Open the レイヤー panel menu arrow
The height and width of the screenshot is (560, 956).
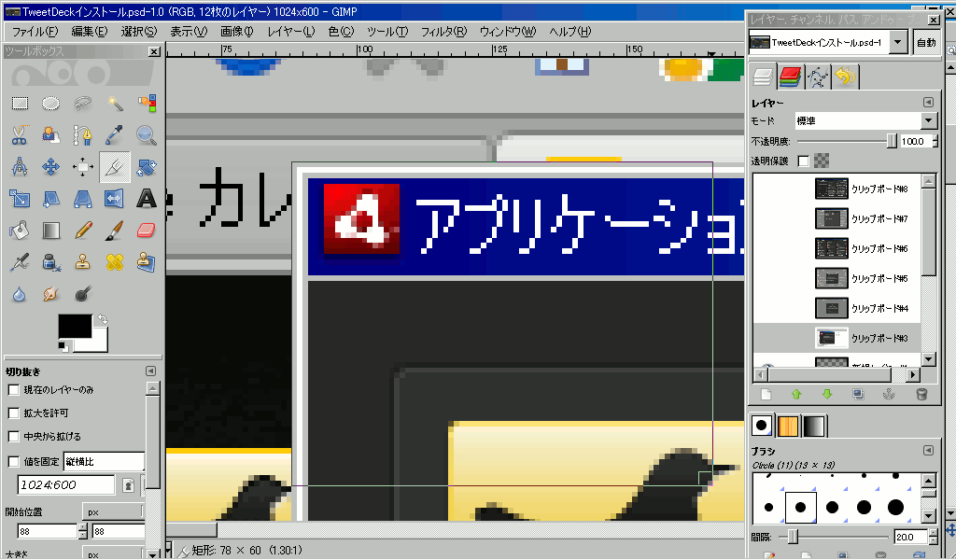pos(928,103)
